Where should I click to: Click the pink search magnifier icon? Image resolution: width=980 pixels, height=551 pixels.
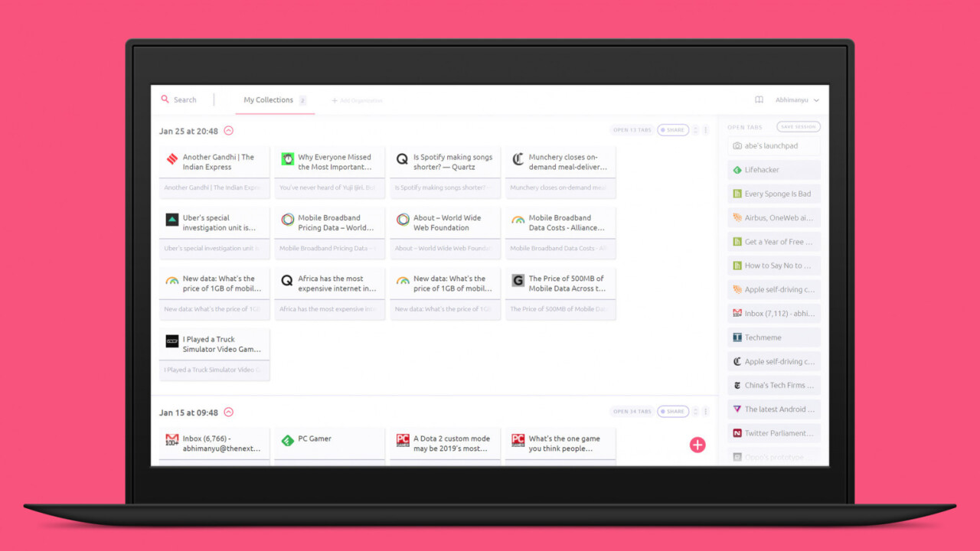pos(165,99)
